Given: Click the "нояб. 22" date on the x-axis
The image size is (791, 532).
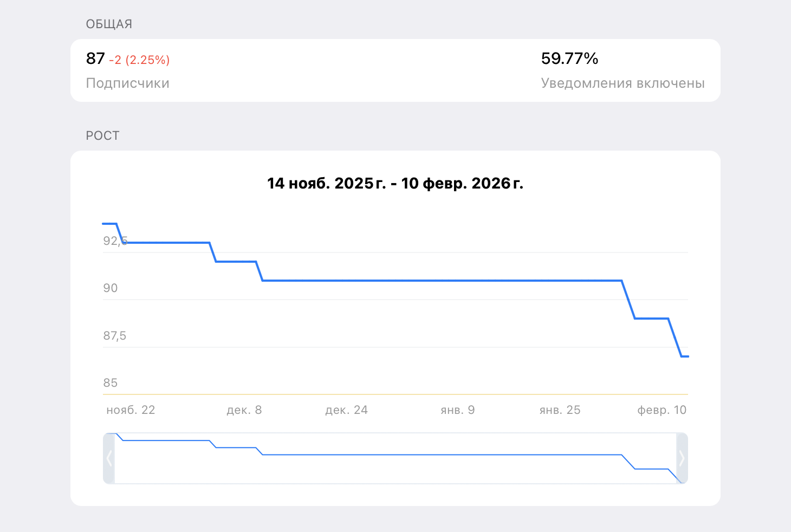Looking at the screenshot, I should pos(131,410).
